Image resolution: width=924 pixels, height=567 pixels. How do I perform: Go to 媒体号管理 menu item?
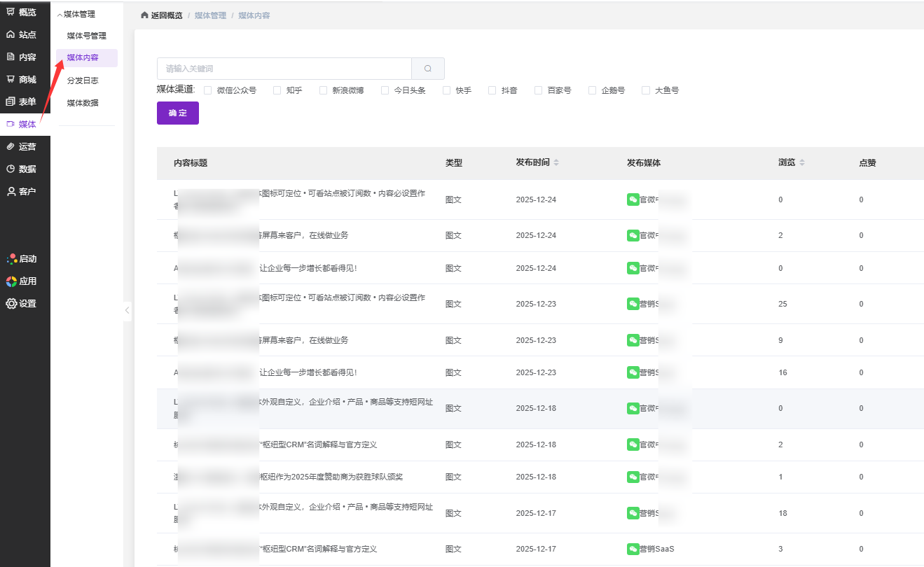[86, 36]
